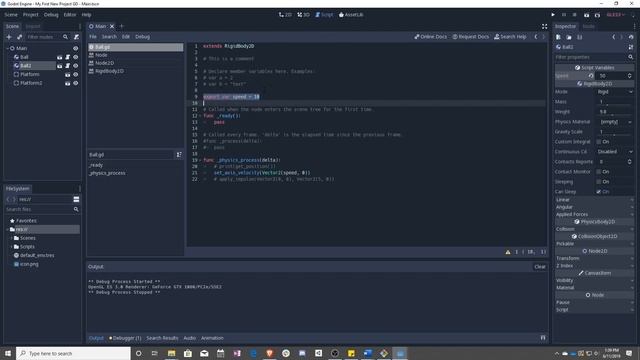Switch to the 2D workspace
640x360 pixels.
[x=285, y=15]
